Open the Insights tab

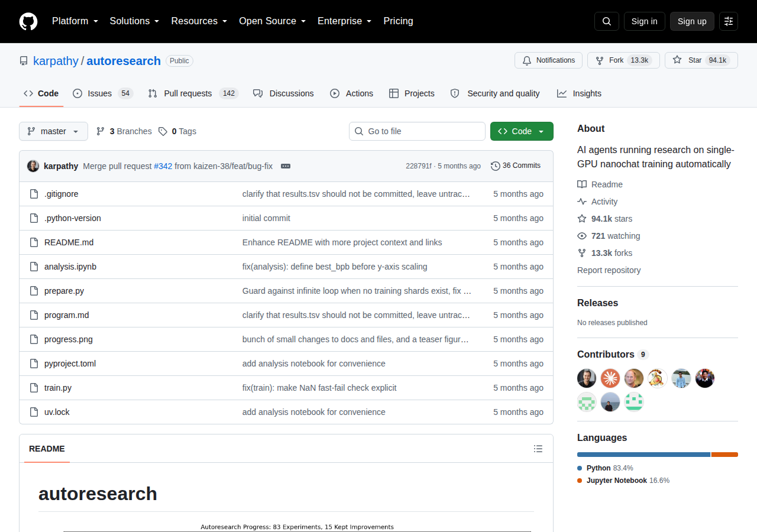point(579,93)
